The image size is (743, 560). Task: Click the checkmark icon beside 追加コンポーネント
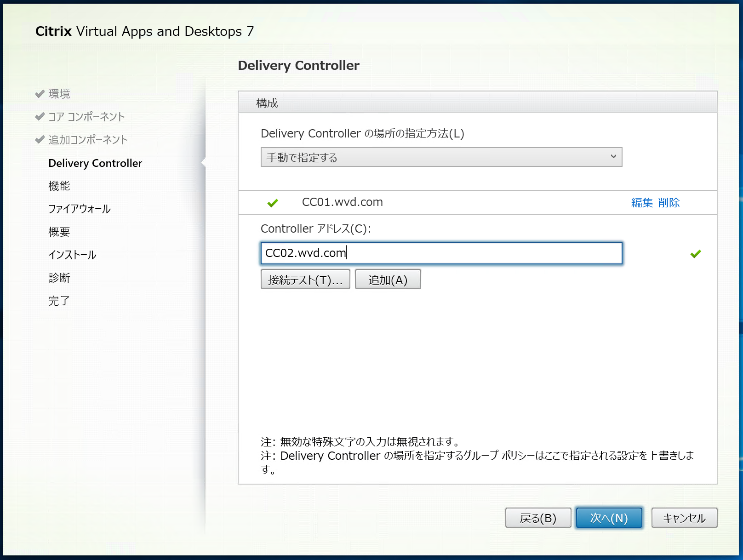pyautogui.click(x=39, y=139)
